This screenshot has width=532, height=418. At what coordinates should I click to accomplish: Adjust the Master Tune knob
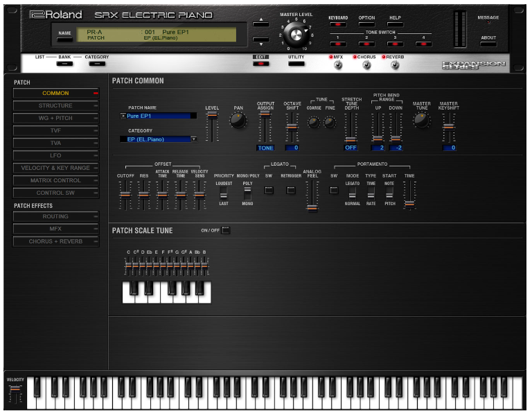[422, 120]
